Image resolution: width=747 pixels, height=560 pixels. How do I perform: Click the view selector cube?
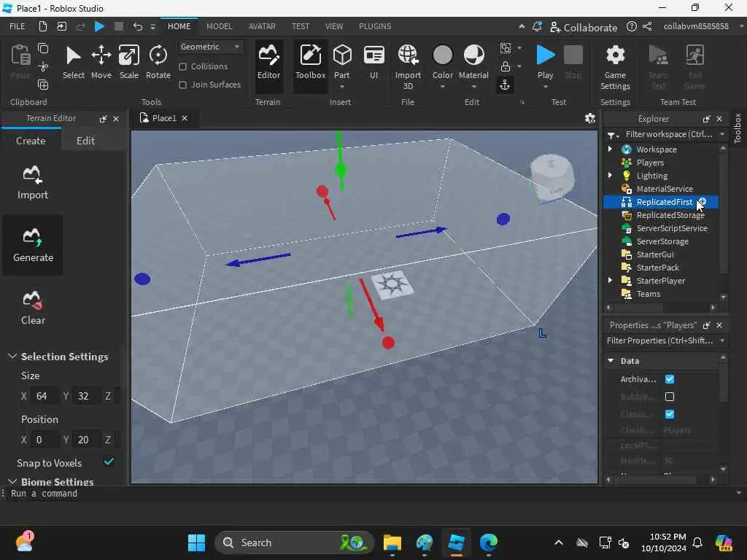point(552,178)
